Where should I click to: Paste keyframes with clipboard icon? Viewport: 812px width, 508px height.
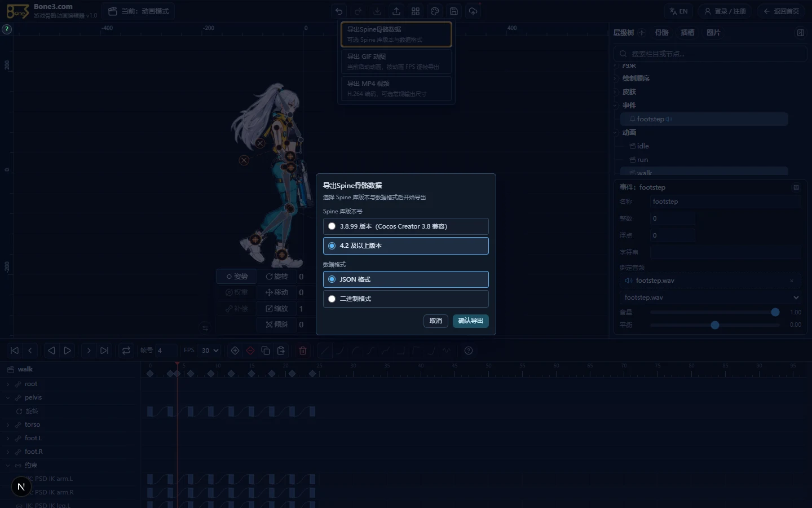tap(281, 351)
